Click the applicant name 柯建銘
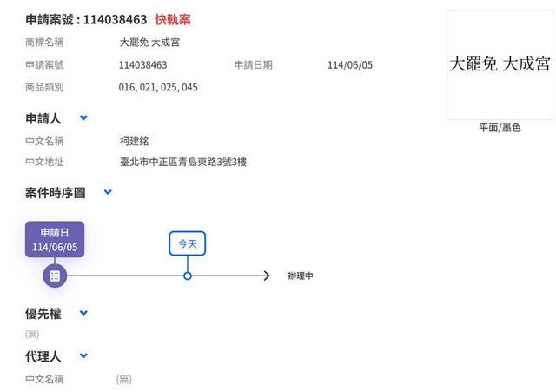556x392 pixels. (134, 141)
